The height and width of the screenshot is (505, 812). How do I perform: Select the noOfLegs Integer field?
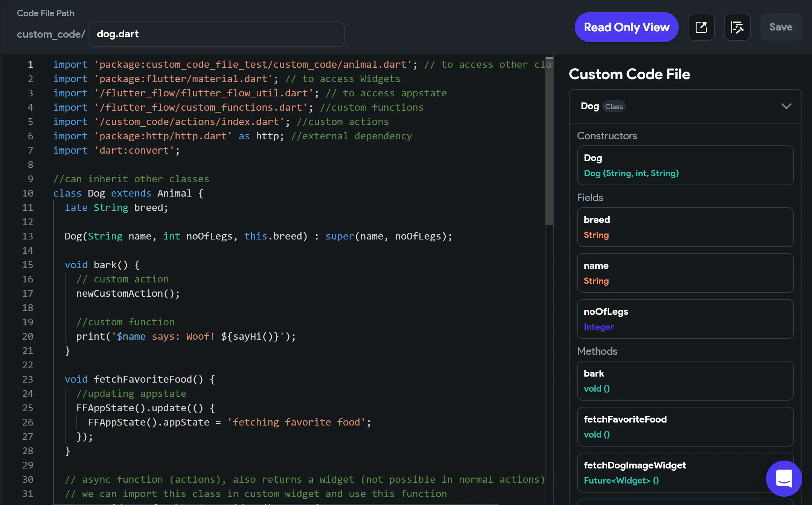pos(685,319)
